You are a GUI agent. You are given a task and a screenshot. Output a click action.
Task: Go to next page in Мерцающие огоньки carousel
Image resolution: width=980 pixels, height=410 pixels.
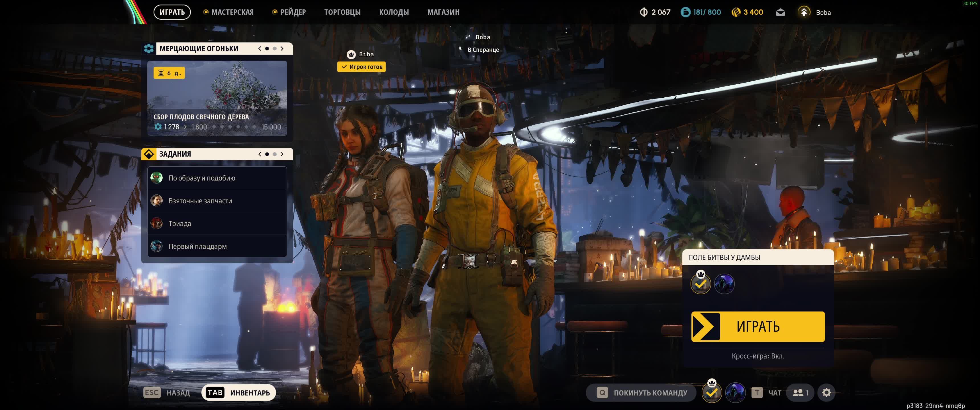(x=282, y=48)
